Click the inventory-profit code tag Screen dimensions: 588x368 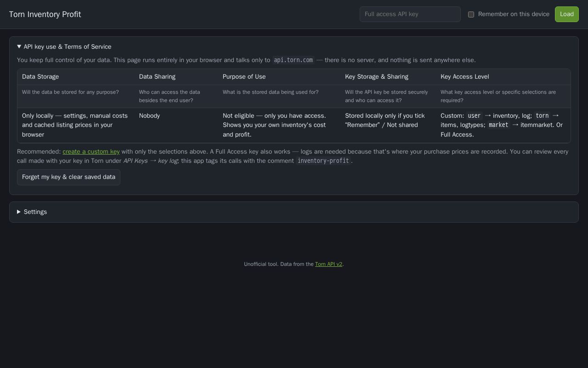click(x=323, y=161)
